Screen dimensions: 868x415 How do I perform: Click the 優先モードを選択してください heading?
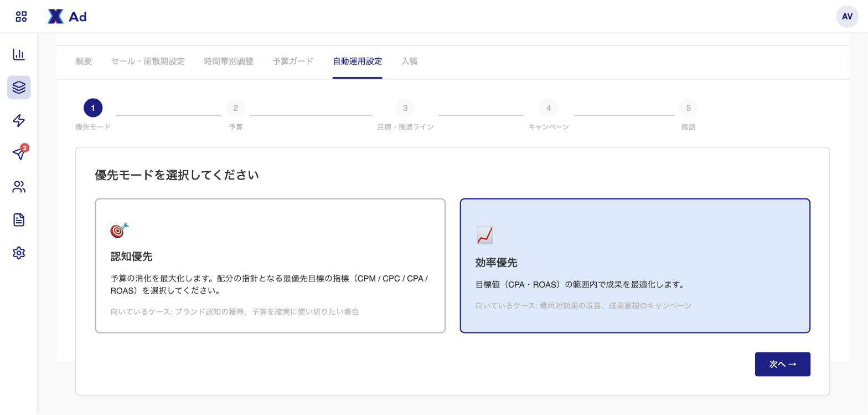[177, 175]
